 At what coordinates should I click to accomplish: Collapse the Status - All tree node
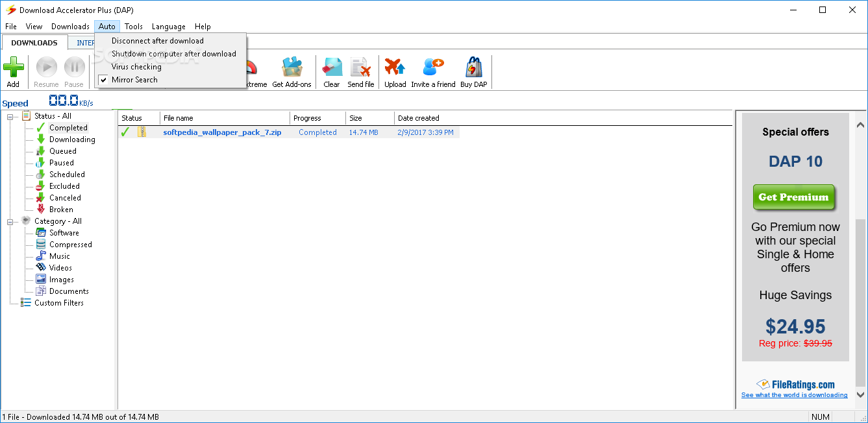(x=10, y=116)
